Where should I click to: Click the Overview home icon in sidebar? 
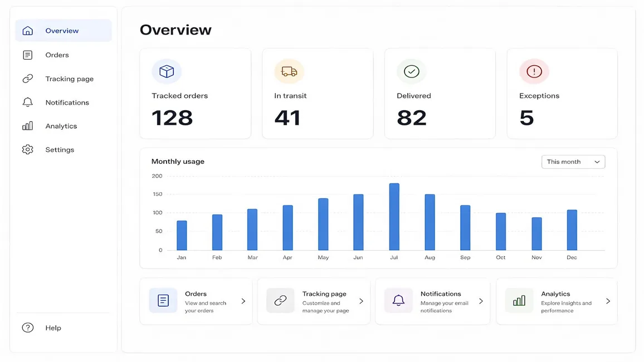click(27, 31)
